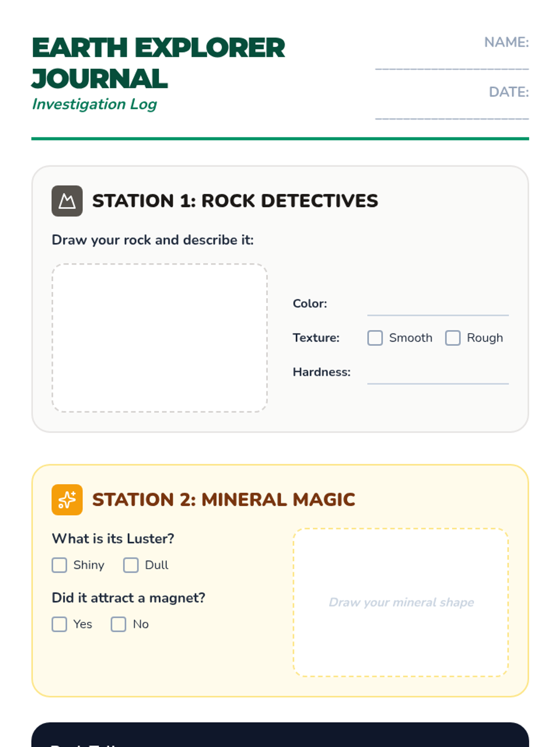Click the Station 2: Mineral Magic heading
The width and height of the screenshot is (560, 747).
[224, 500]
